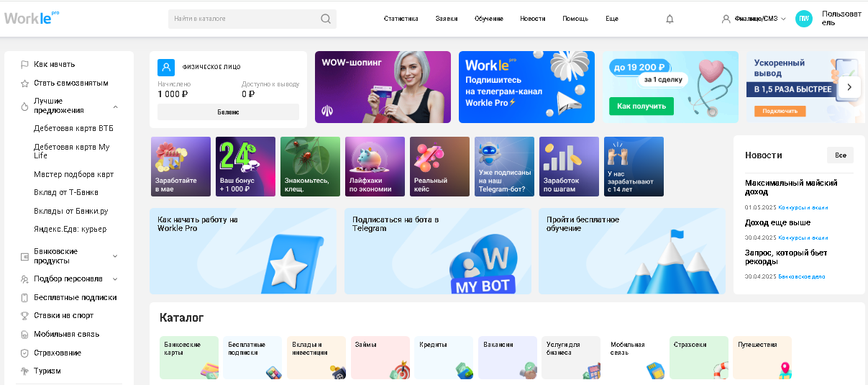Click next arrow on banner carousel
This screenshot has height=385, width=868.
849,87
